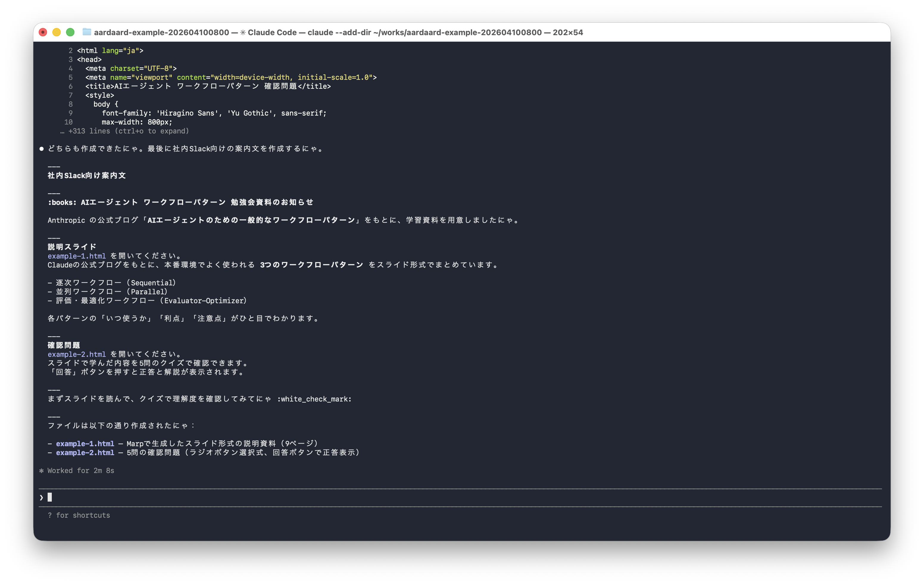
Task: Click the white bullet before the どちらも message
Action: (41, 149)
